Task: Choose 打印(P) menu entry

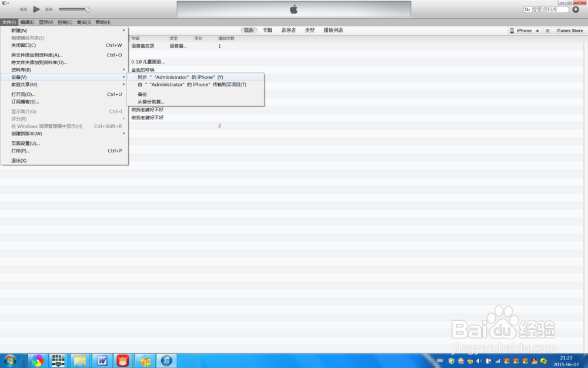Action: (65, 151)
